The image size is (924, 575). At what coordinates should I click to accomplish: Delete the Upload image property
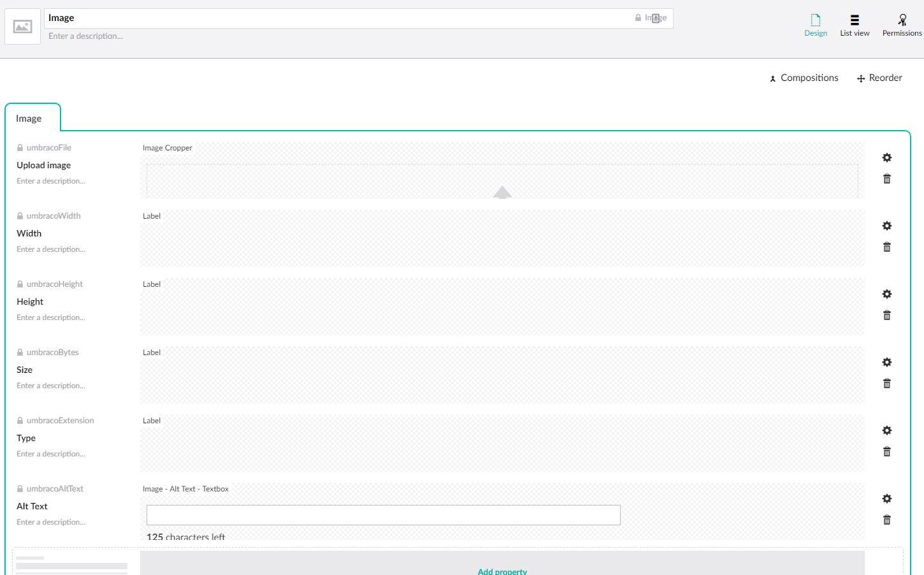pos(886,179)
